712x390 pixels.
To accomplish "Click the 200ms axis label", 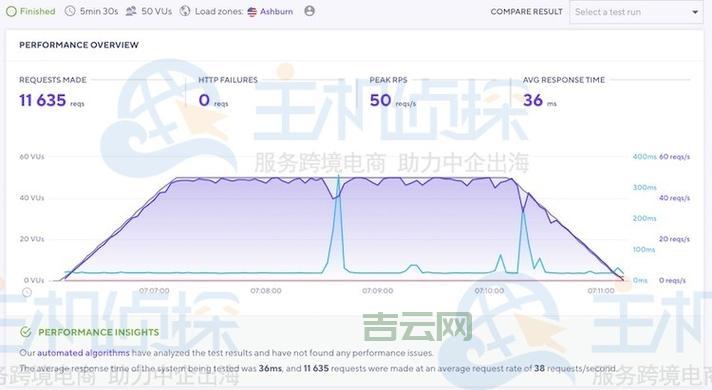I will pos(644,218).
